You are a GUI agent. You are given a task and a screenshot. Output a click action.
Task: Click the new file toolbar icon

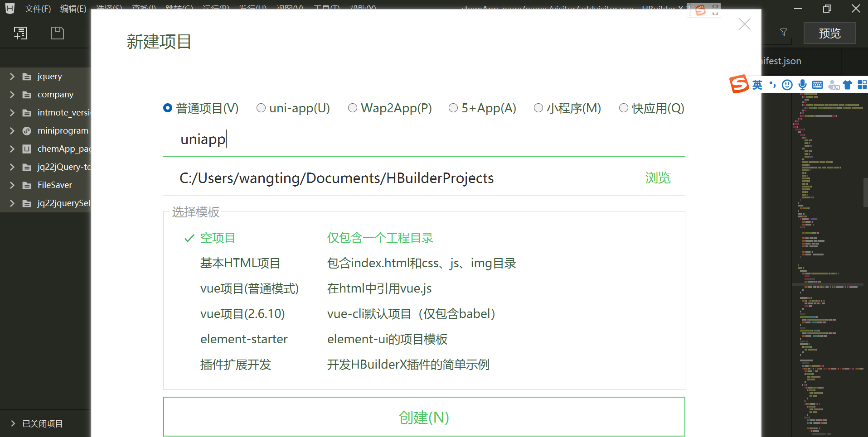[20, 33]
